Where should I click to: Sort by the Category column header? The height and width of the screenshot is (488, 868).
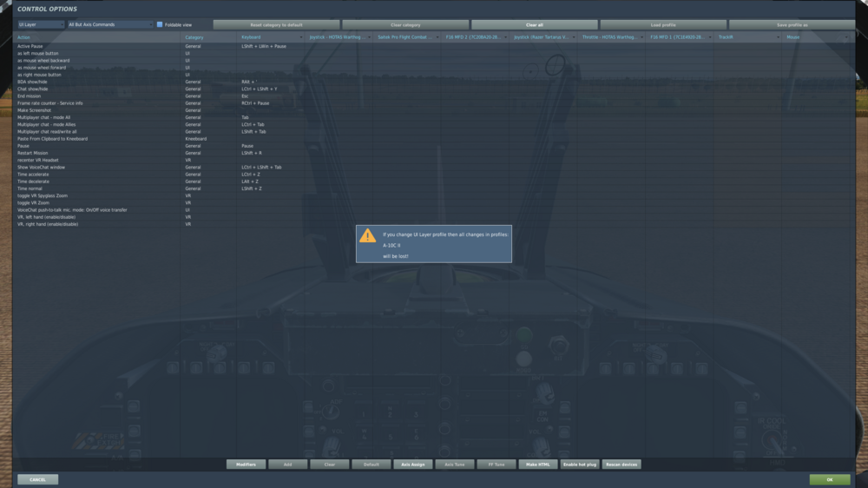click(x=208, y=37)
